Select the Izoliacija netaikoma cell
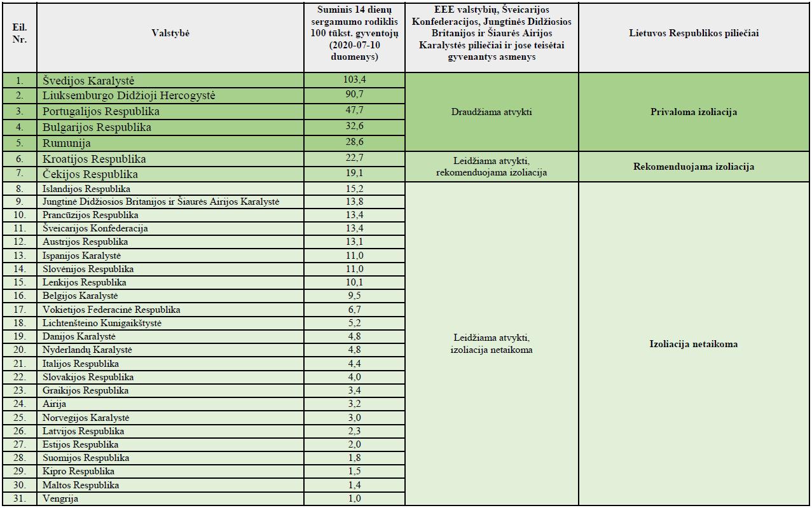This screenshot has height=508, width=812. (x=694, y=344)
